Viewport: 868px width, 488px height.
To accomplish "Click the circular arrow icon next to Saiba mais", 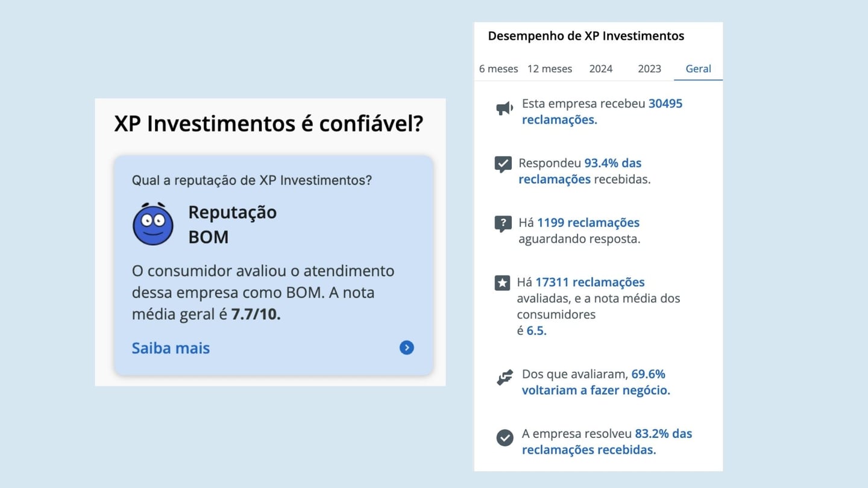I will click(406, 348).
